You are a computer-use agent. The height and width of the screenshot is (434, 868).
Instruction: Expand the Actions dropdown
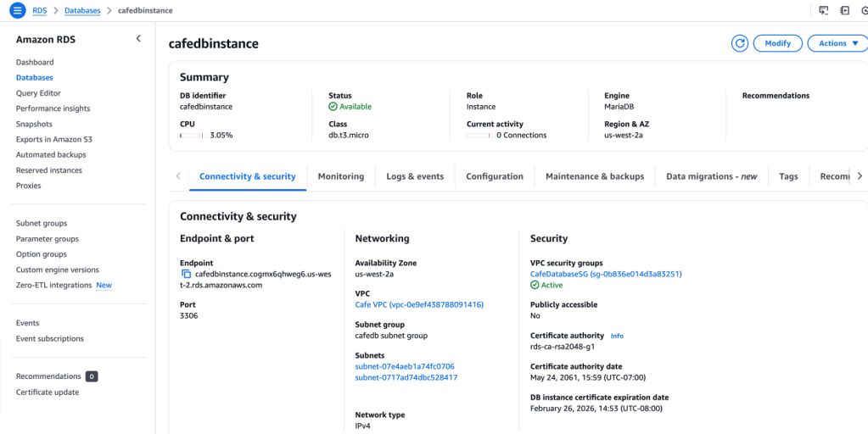pyautogui.click(x=837, y=43)
